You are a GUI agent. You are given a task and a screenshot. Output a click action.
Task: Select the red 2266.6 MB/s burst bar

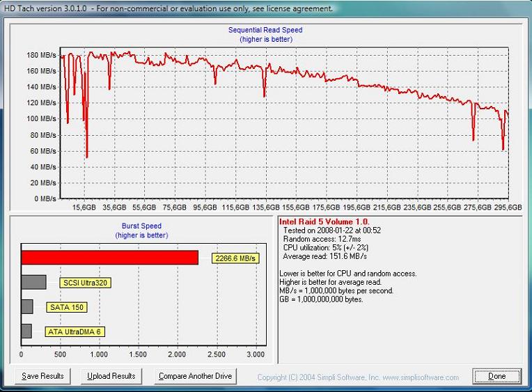coord(109,258)
